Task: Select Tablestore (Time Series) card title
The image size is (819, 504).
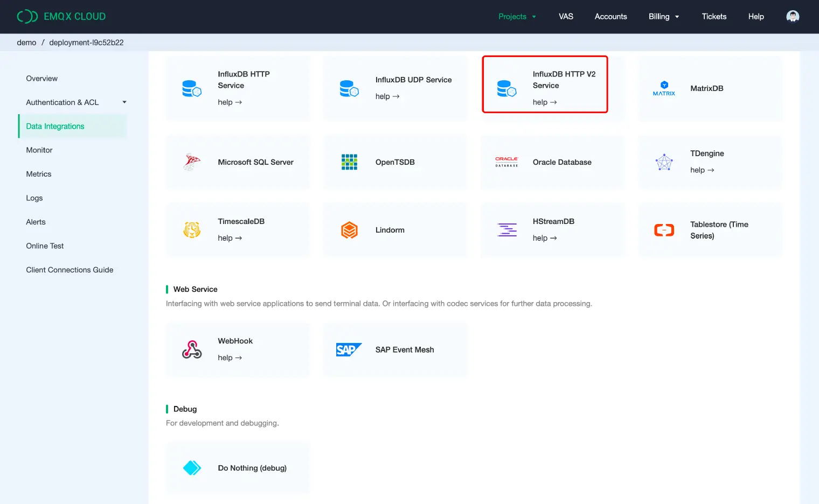Action: [719, 230]
